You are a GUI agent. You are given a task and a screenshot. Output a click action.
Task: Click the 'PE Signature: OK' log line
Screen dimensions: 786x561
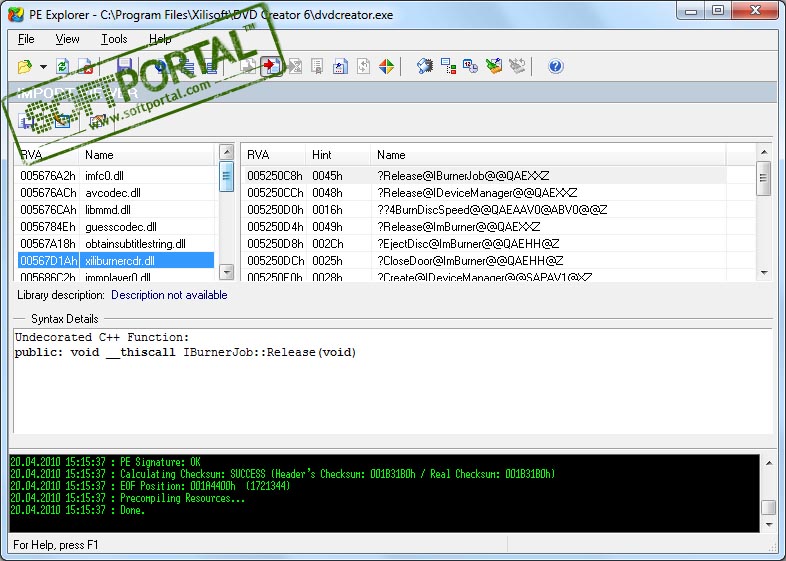[x=105, y=462]
